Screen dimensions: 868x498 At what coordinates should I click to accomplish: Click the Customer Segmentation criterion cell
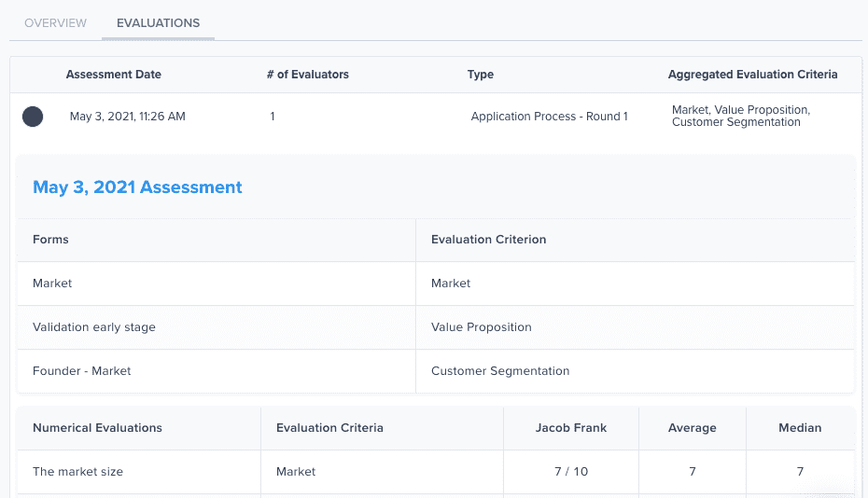point(500,371)
